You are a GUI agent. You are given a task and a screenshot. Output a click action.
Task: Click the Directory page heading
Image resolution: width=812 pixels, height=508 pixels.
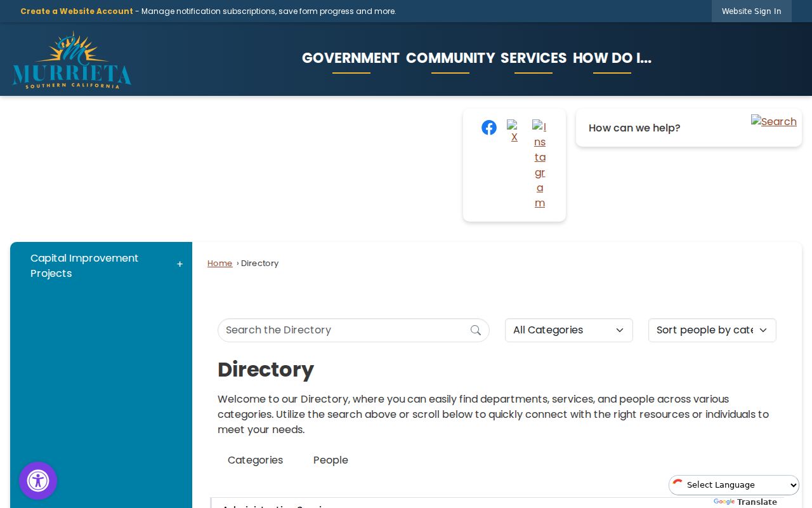coord(266,370)
